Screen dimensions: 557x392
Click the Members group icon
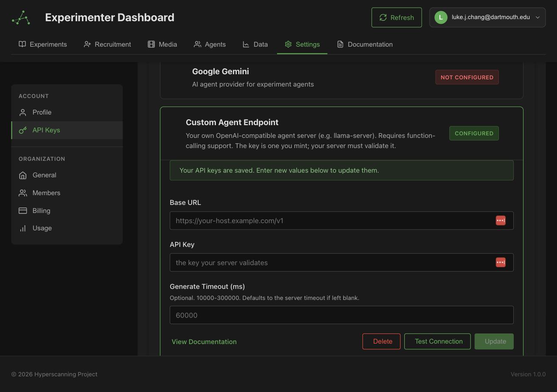pyautogui.click(x=23, y=193)
